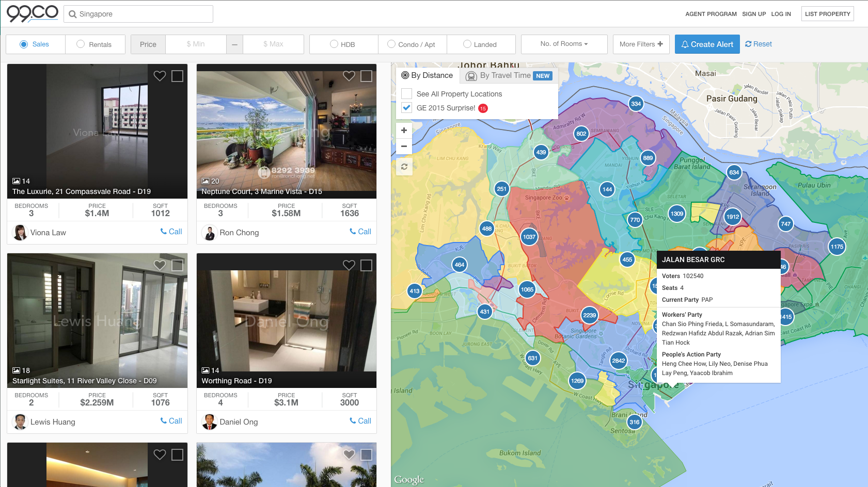Enable See All Property Locations checkbox

click(x=407, y=93)
